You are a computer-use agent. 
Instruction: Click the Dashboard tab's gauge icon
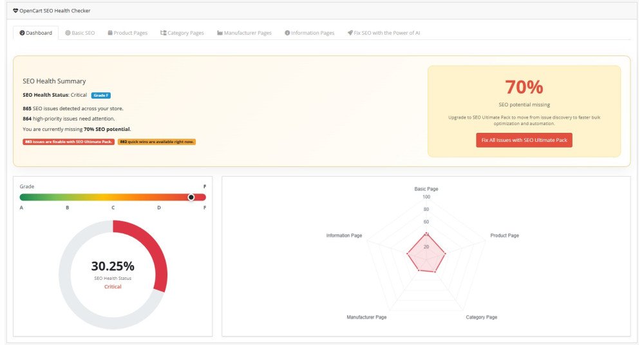coord(23,33)
